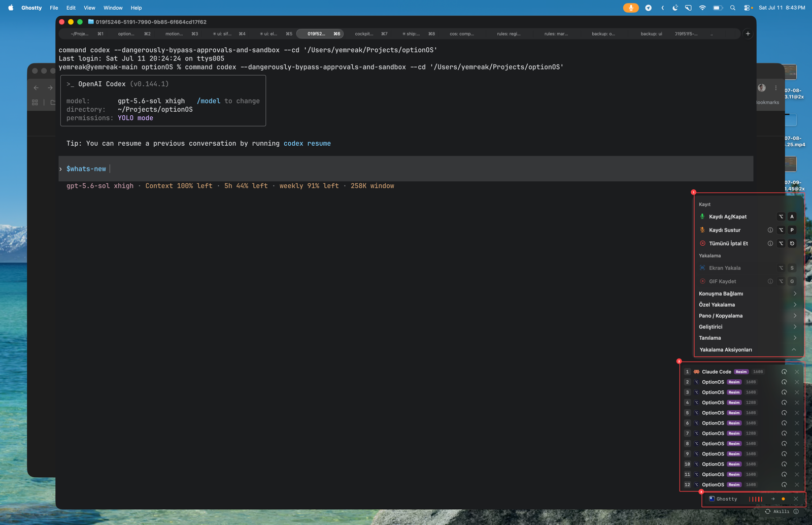Click the screen capture icon beside Ekran Yakala
This screenshot has height=525, width=812.
point(702,268)
